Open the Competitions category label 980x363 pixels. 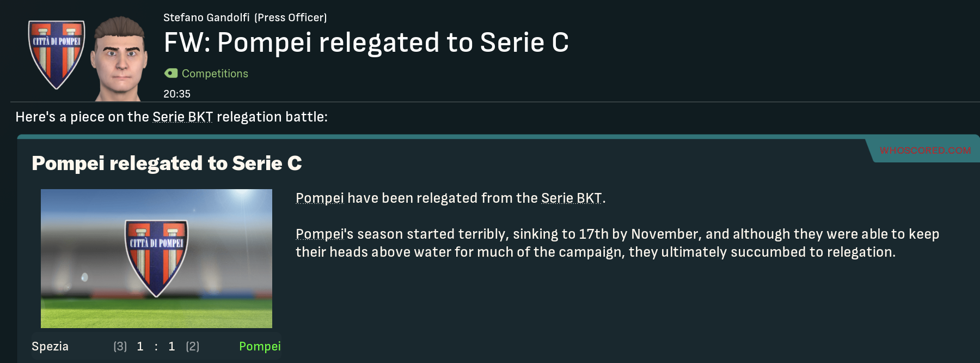point(215,74)
